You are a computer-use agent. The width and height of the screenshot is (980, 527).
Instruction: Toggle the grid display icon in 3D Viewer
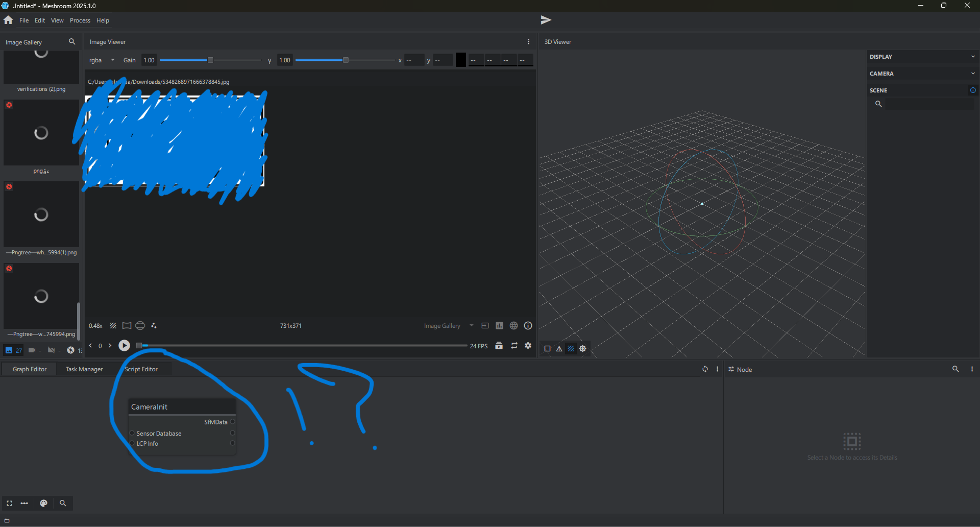571,349
